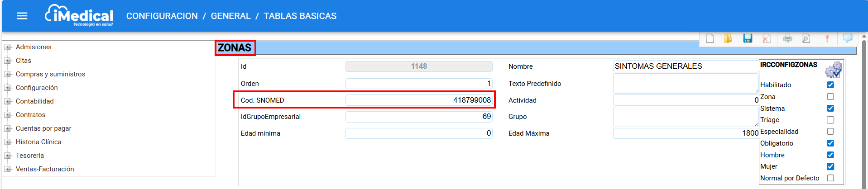Delete the record with the red X icon
The width and height of the screenshot is (868, 189).
click(x=766, y=38)
